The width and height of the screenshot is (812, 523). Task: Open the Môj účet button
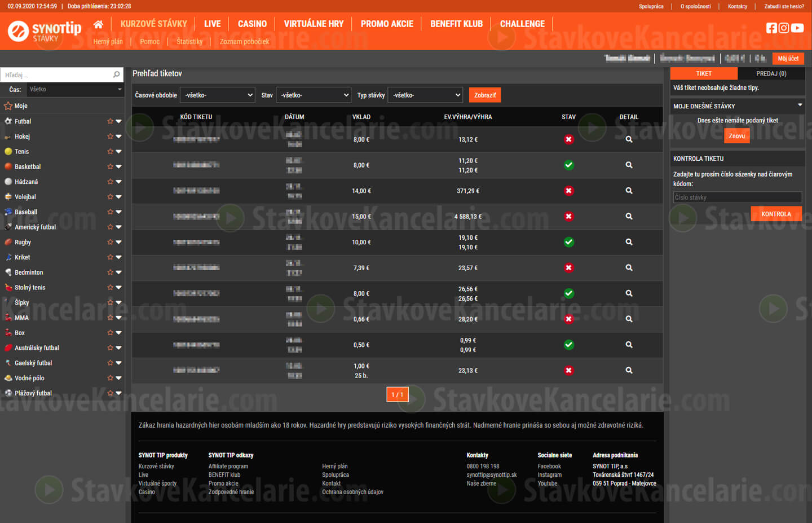pyautogui.click(x=788, y=58)
